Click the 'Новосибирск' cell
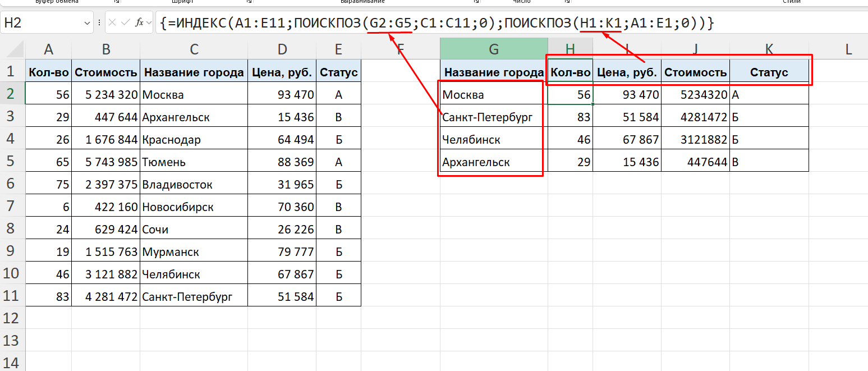The width and height of the screenshot is (868, 371). tap(194, 207)
